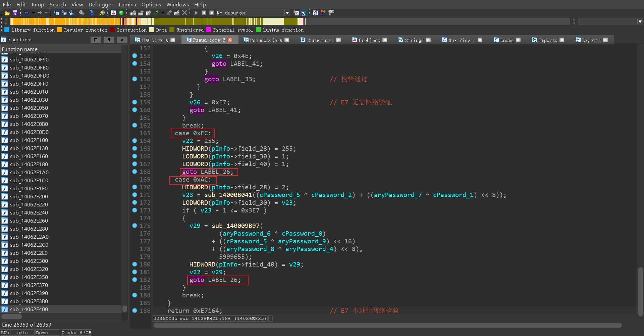
Task: Click the blue down-arrow jump icon
Action: click(92, 13)
